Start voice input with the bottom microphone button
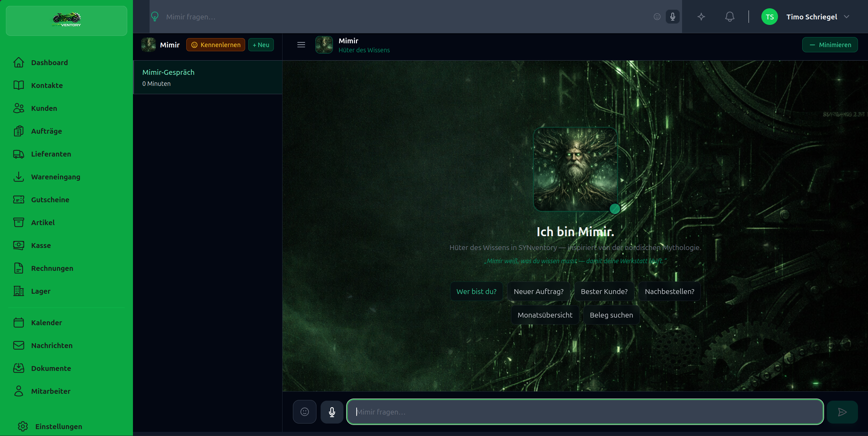Viewport: 868px width, 436px height. coord(332,412)
